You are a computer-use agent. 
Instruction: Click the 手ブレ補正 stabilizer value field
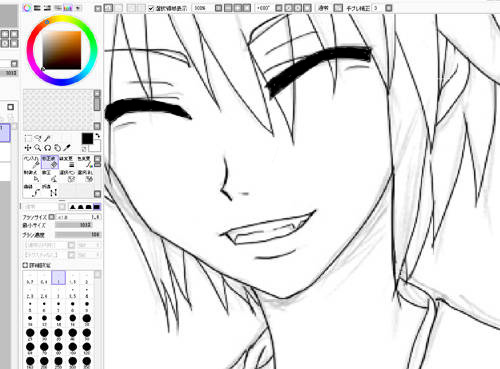click(378, 8)
